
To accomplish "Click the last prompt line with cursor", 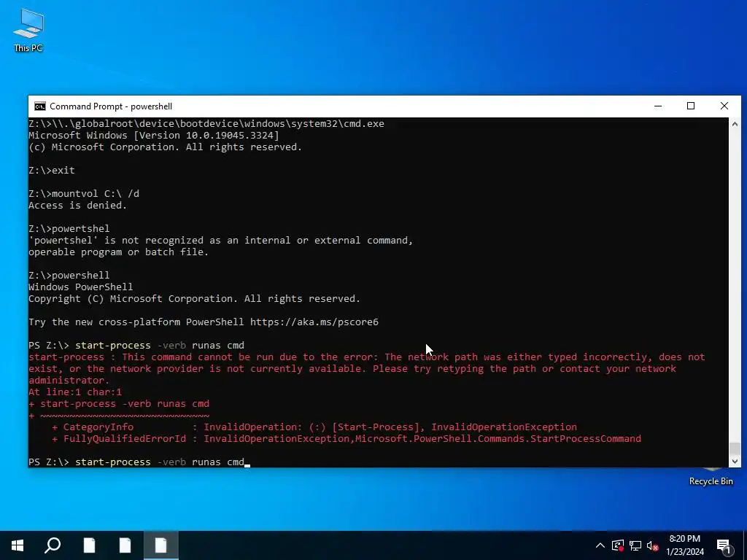I will [x=139, y=462].
